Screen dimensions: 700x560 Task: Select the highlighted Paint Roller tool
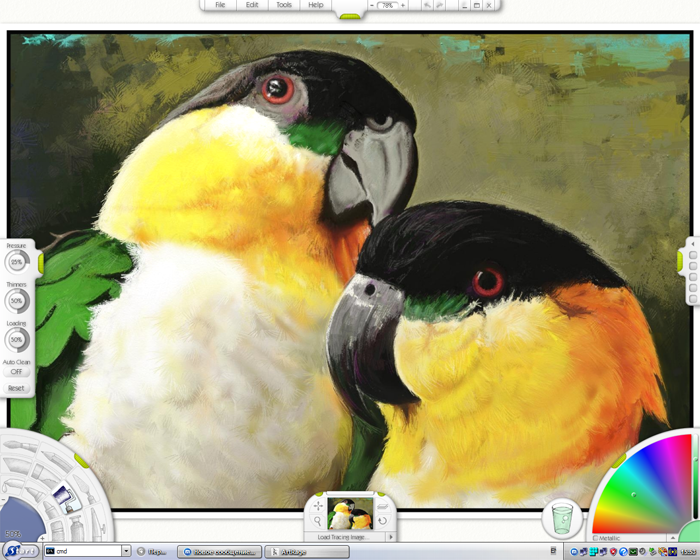point(66,497)
